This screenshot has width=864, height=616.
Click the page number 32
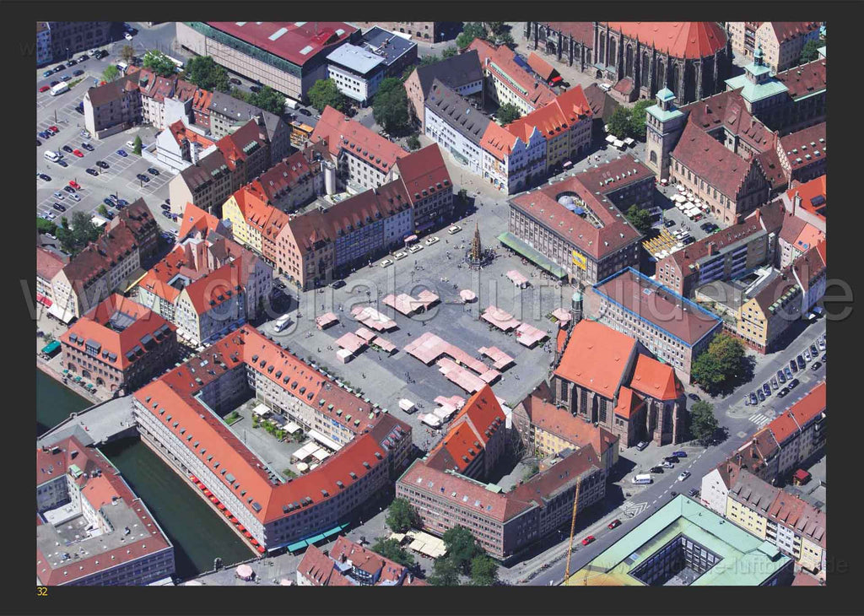42,592
